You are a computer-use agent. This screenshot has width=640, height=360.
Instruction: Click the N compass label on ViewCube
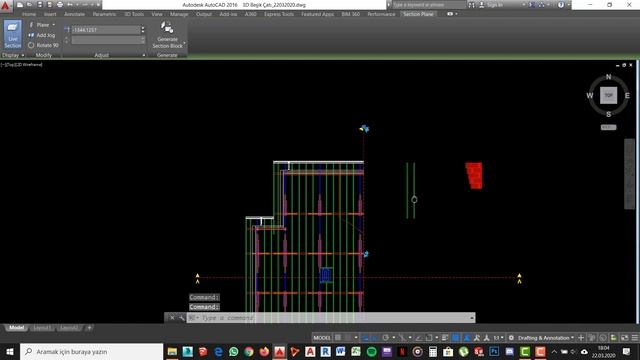click(608, 77)
